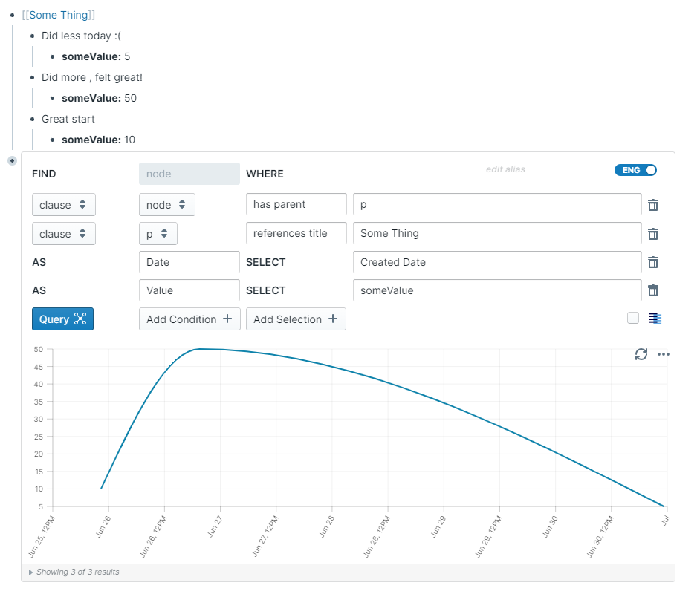Click the 'Some Thing' title input field
The height and width of the screenshot is (597, 700).
point(496,233)
